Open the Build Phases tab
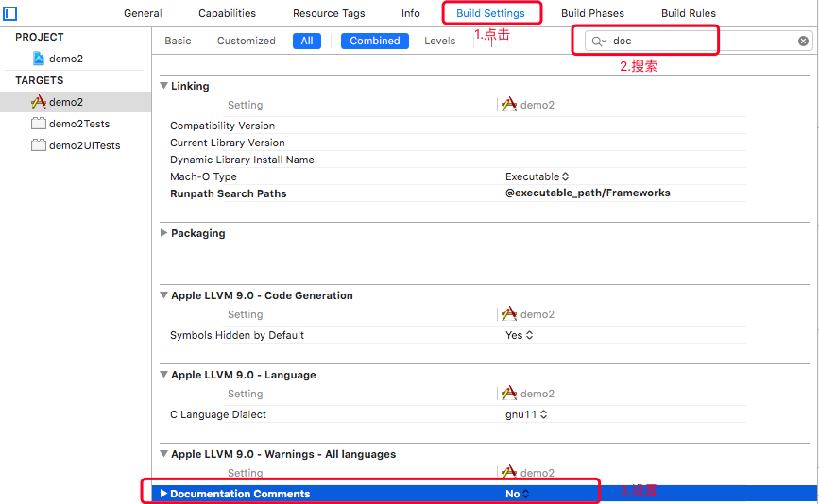Image resolution: width=819 pixels, height=504 pixels. (593, 13)
